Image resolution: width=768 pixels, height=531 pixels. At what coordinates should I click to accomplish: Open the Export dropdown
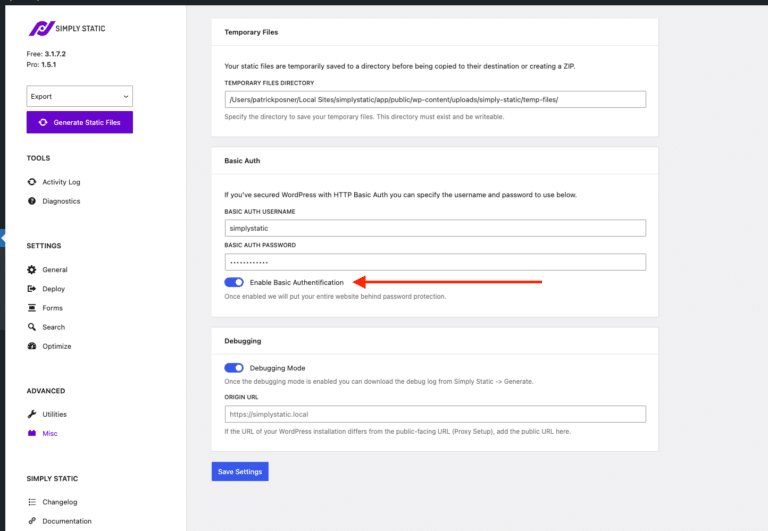pyautogui.click(x=79, y=96)
